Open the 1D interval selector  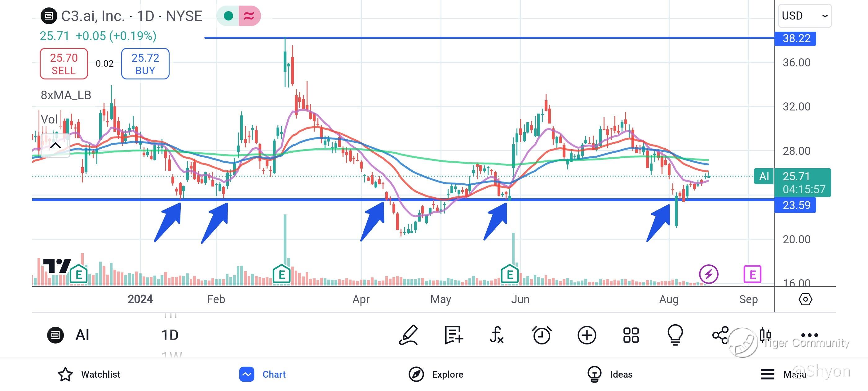(x=170, y=335)
